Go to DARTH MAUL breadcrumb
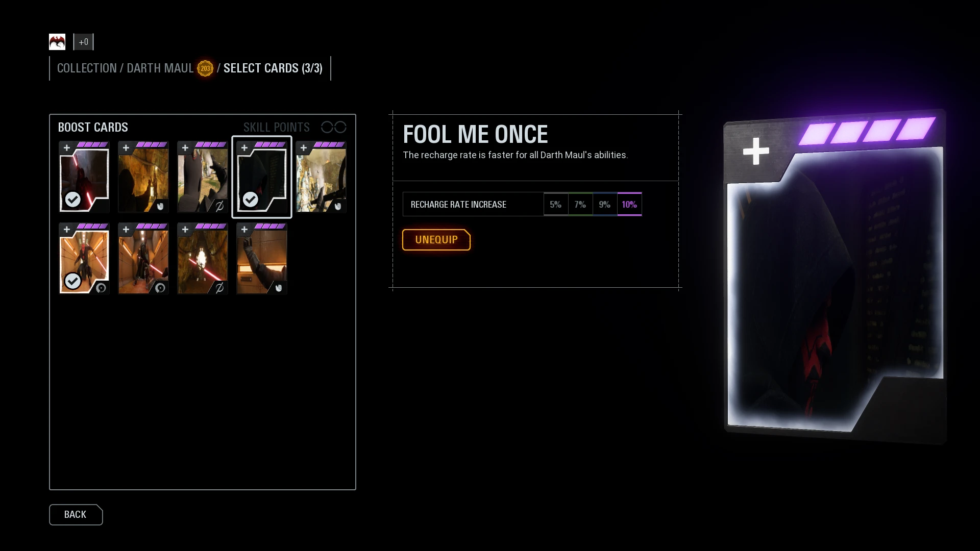 pyautogui.click(x=160, y=68)
